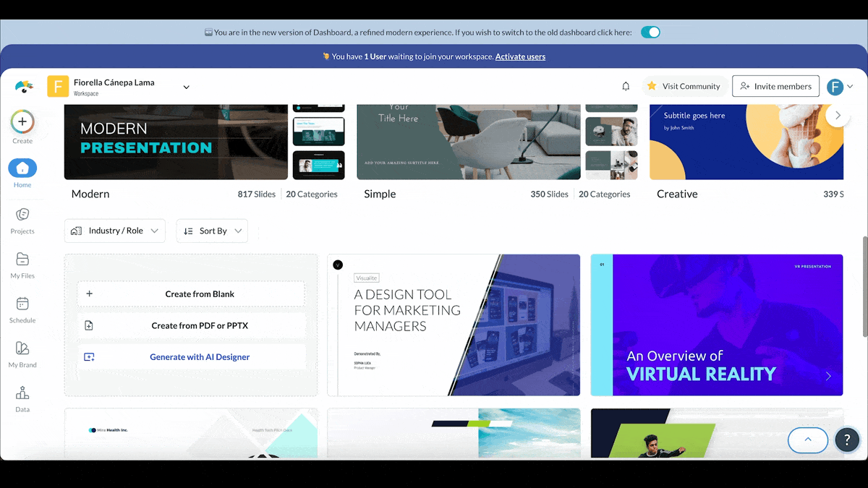The height and width of the screenshot is (488, 868).
Task: Open the Sort By dropdown
Action: [212, 231]
